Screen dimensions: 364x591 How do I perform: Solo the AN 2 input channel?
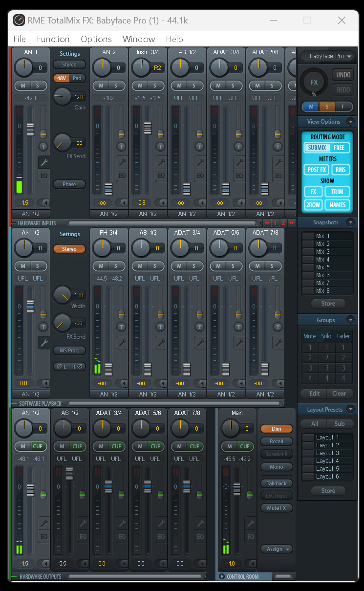pos(116,86)
